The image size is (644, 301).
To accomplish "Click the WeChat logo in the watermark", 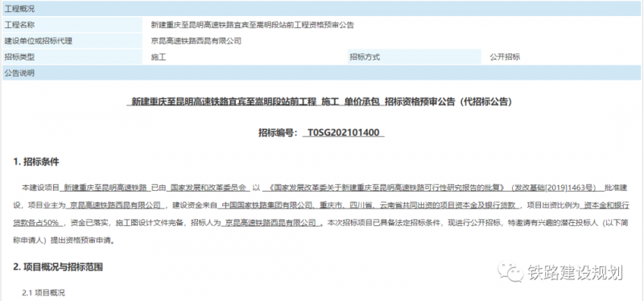I will [x=510, y=272].
